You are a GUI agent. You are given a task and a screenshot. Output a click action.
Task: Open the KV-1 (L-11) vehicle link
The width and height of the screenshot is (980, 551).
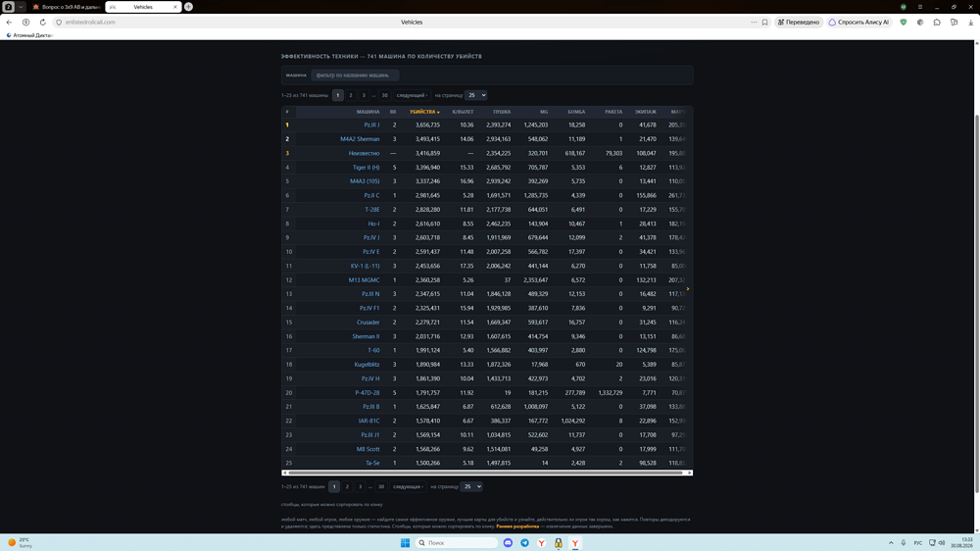tap(365, 266)
